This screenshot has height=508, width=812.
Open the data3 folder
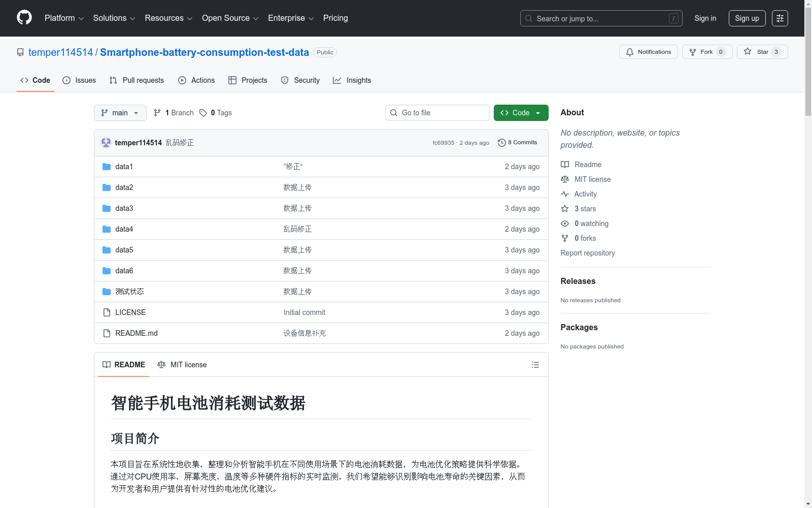(124, 208)
